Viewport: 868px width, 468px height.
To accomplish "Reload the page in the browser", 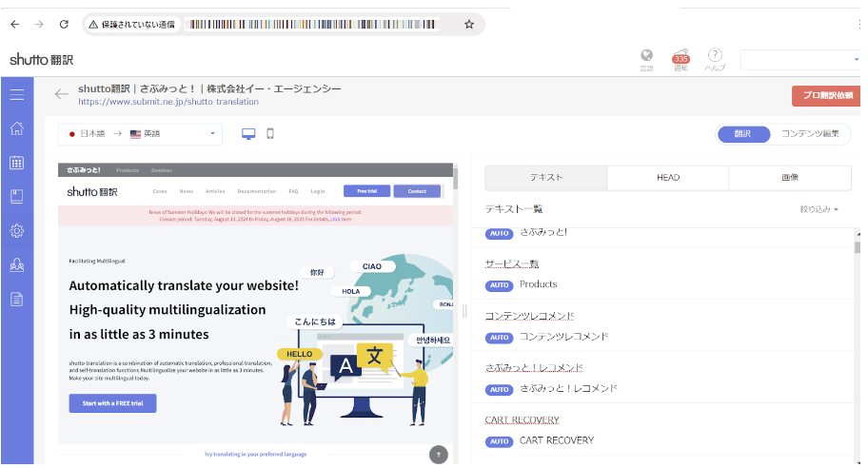I will coord(64,25).
